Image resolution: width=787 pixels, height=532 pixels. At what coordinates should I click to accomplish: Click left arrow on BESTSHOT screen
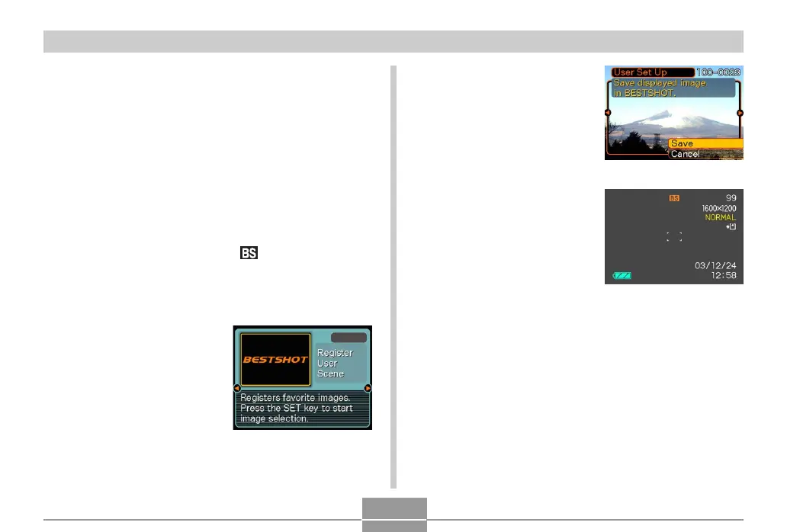click(x=237, y=388)
